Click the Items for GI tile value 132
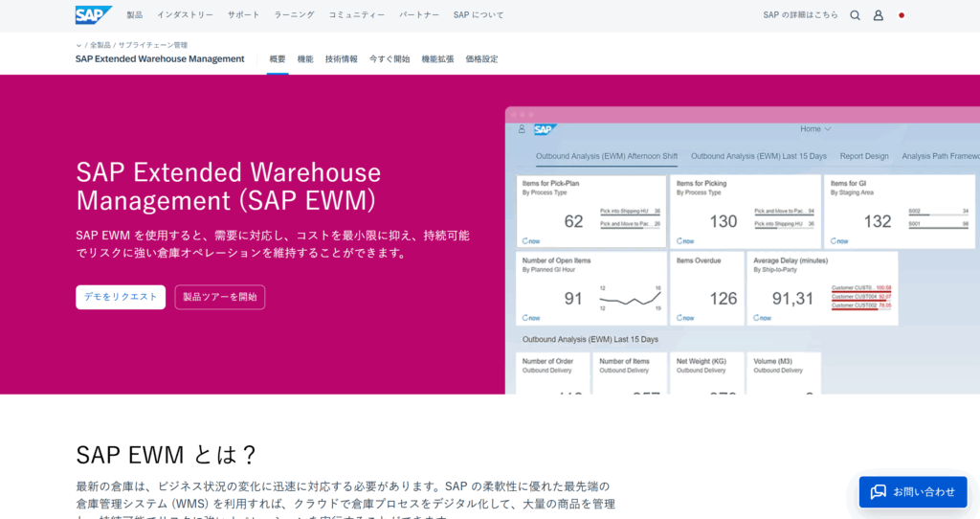 878,221
